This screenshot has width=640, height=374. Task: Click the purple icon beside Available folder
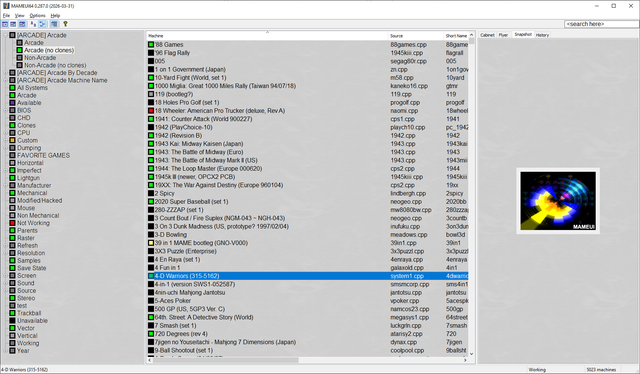[12, 103]
